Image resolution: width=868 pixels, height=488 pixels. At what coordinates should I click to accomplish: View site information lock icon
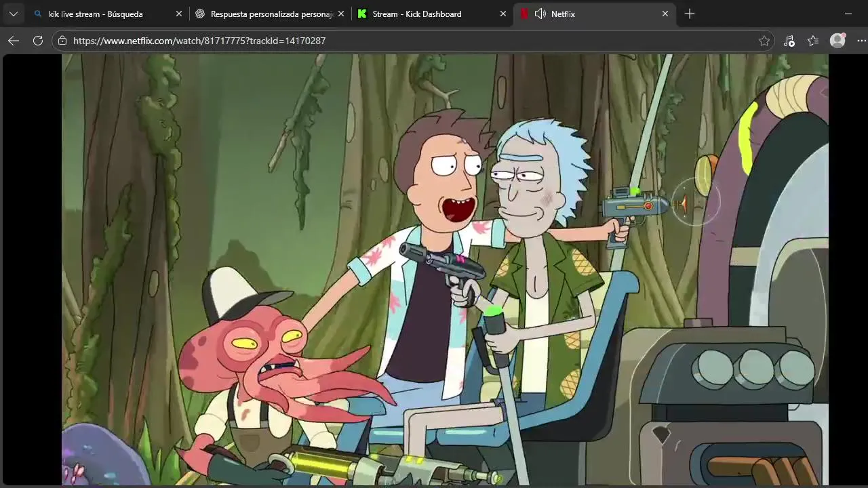(x=62, y=41)
